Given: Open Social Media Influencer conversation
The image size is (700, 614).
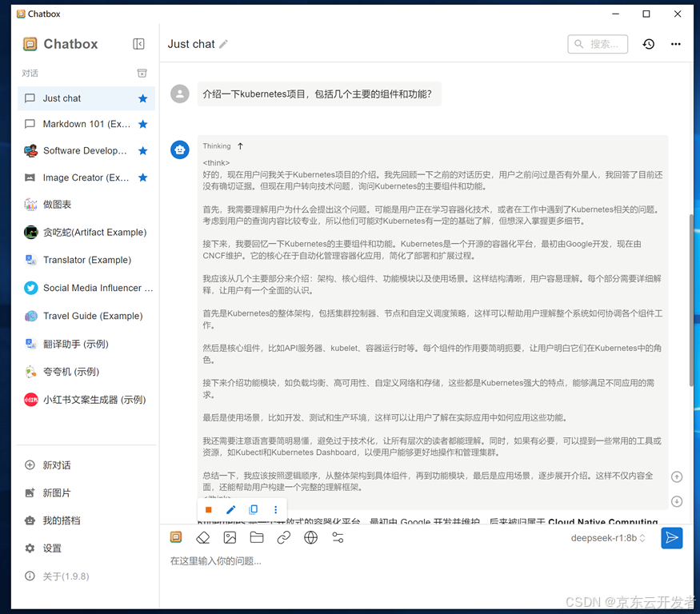Looking at the screenshot, I should [86, 288].
